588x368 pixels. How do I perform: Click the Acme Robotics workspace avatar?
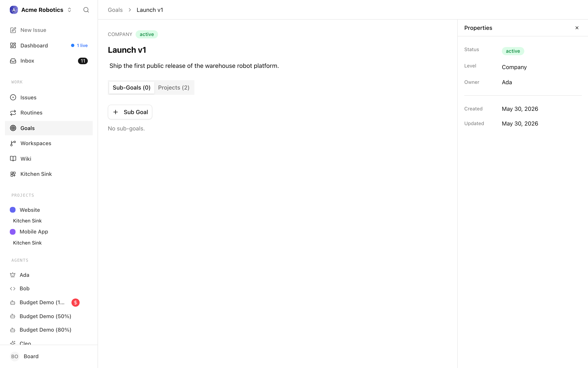pos(14,10)
